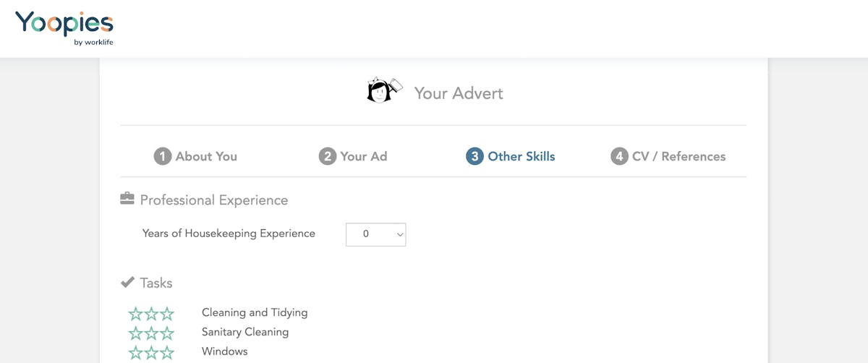
Task: Open Years of Housekeeping Experience dropdown
Action: pos(375,234)
